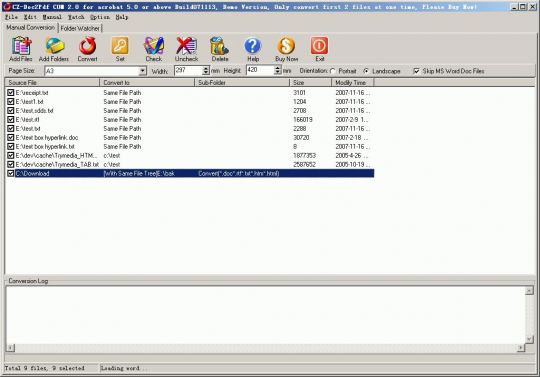Image resolution: width=540 pixels, height=377 pixels.
Task: Click the Height spinner arrows
Action: [278, 70]
